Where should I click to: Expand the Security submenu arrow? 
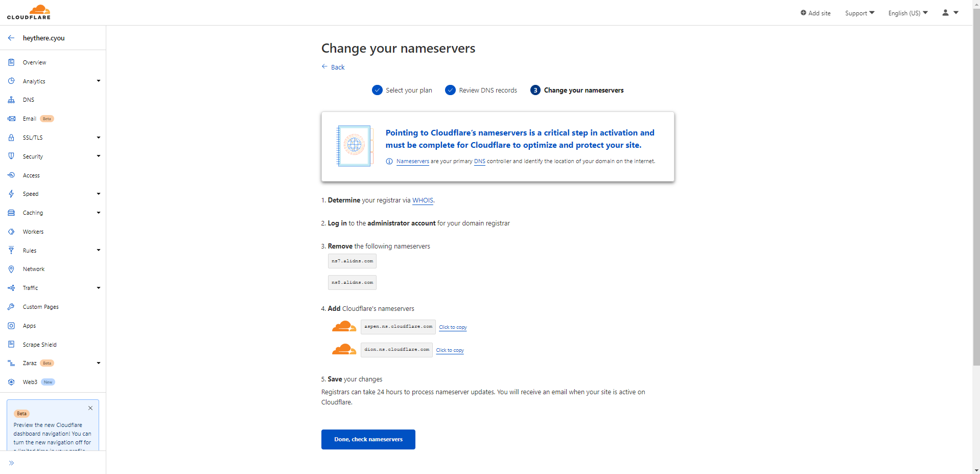tap(99, 156)
